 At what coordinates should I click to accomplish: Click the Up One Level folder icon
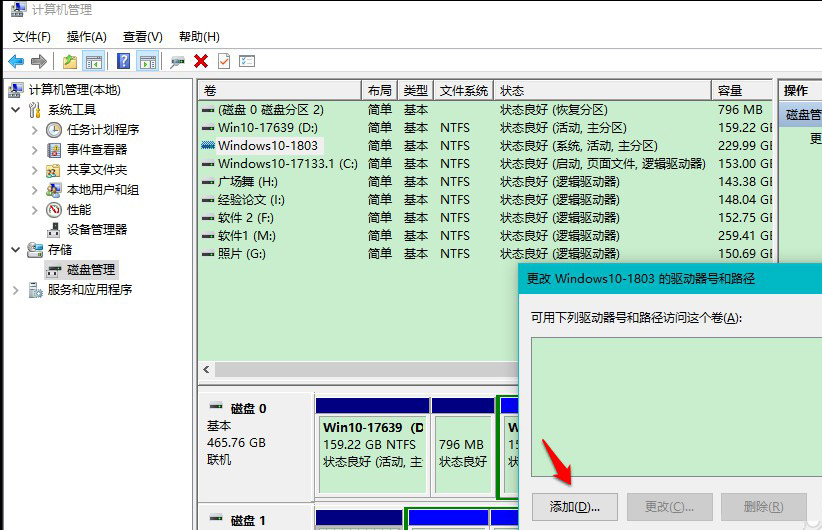coord(70,61)
